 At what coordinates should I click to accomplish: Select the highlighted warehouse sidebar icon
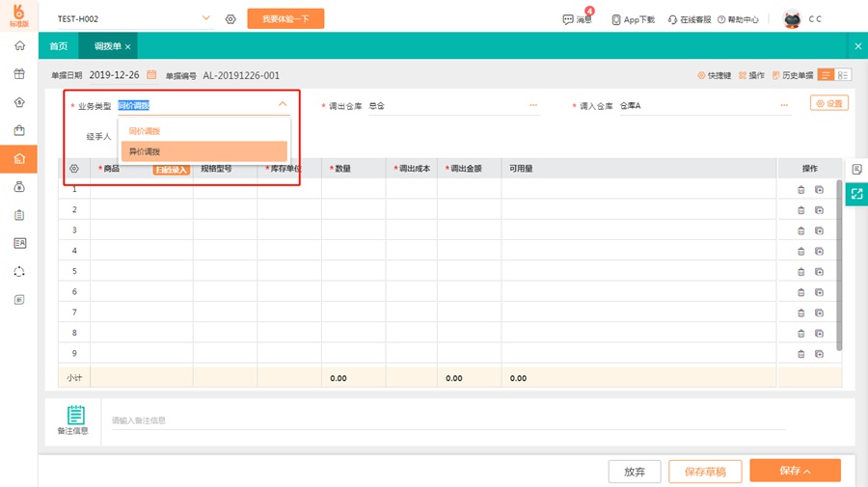tap(19, 159)
